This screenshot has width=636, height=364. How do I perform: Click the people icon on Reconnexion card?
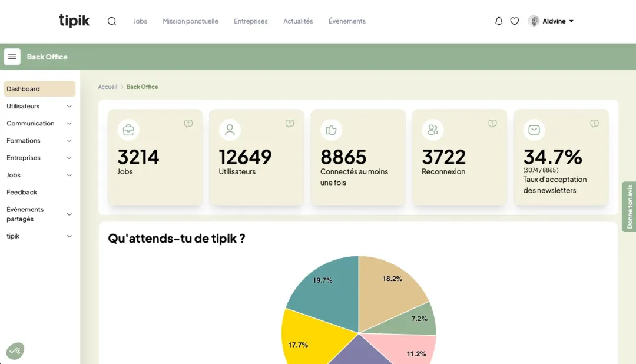(433, 130)
